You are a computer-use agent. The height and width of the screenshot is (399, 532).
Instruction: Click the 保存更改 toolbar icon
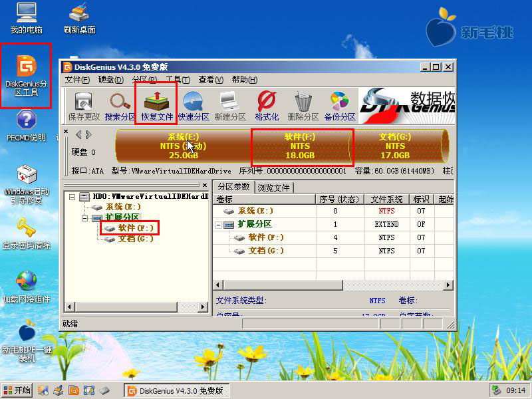84,106
